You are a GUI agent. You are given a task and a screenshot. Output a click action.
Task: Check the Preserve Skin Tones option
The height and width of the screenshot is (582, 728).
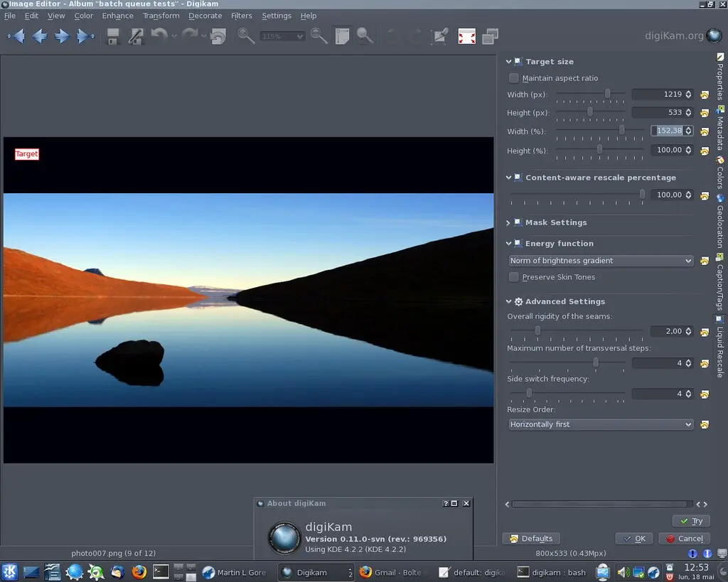coord(513,277)
